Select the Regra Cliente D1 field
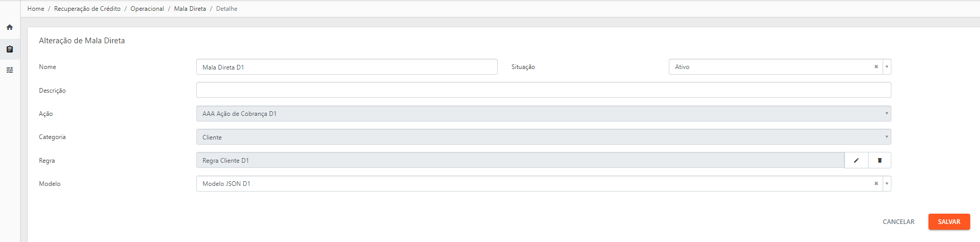980x242 pixels. pyautogui.click(x=520, y=160)
